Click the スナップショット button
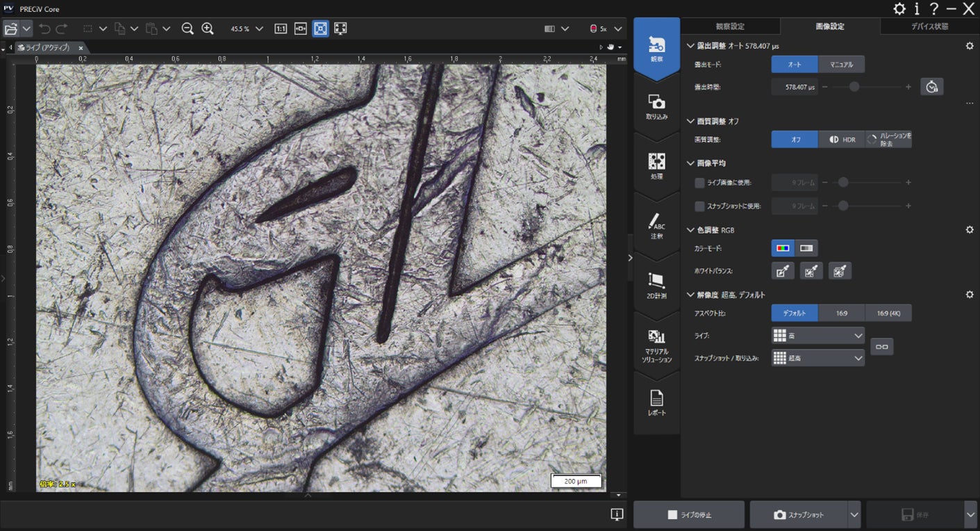This screenshot has width=980, height=531. coord(799,515)
